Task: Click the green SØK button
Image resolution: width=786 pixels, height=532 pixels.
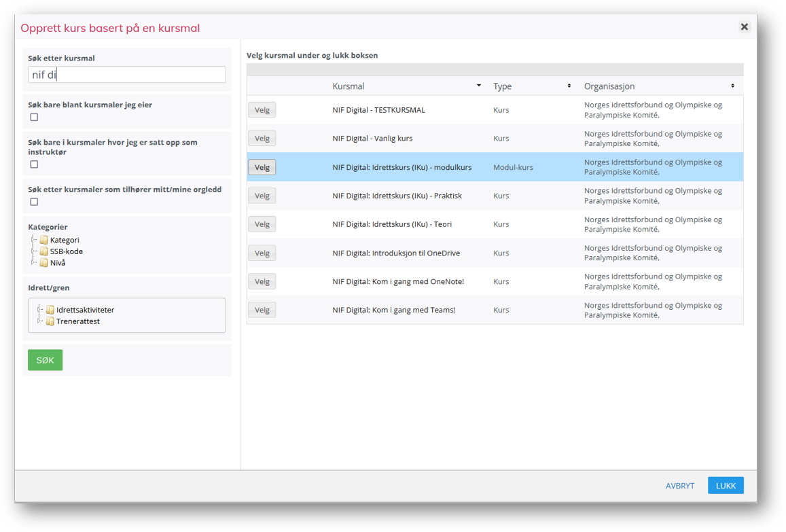Action: (x=45, y=360)
